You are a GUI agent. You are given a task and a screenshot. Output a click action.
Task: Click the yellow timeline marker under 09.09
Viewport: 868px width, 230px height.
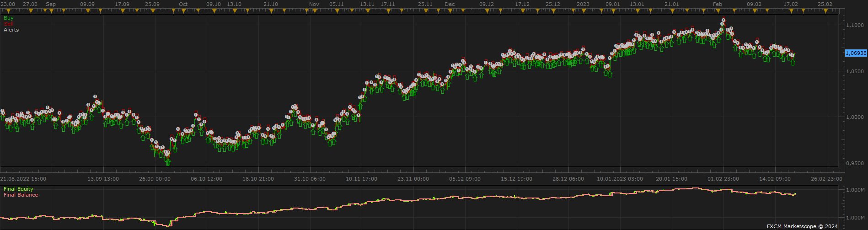pyautogui.click(x=87, y=11)
